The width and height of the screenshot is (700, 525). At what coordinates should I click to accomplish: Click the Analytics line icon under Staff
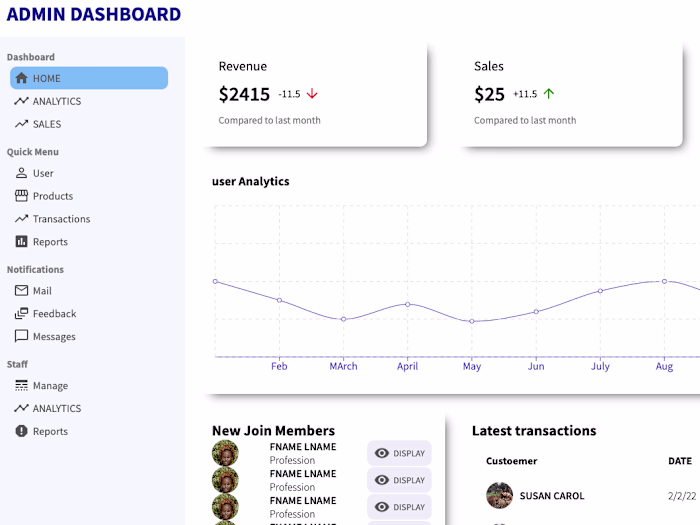pos(21,408)
